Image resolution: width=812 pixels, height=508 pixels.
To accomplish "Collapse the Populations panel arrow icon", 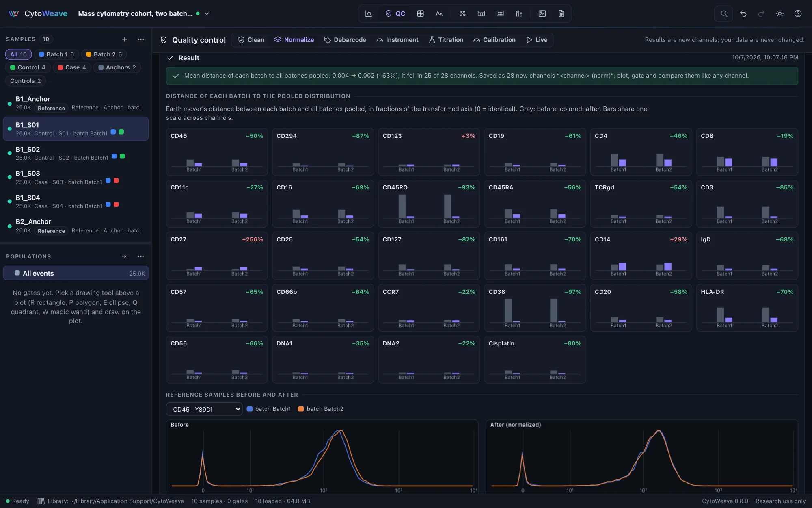I will pos(125,256).
